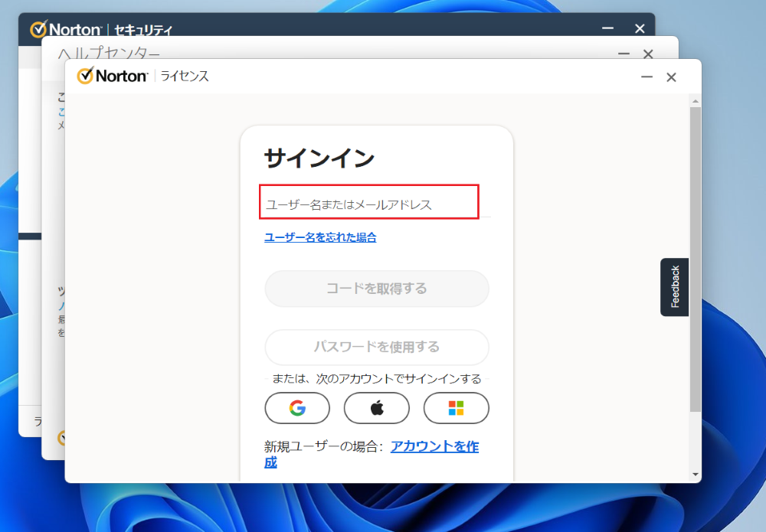Click the コードを取得する button
The height and width of the screenshot is (532, 766).
(377, 289)
